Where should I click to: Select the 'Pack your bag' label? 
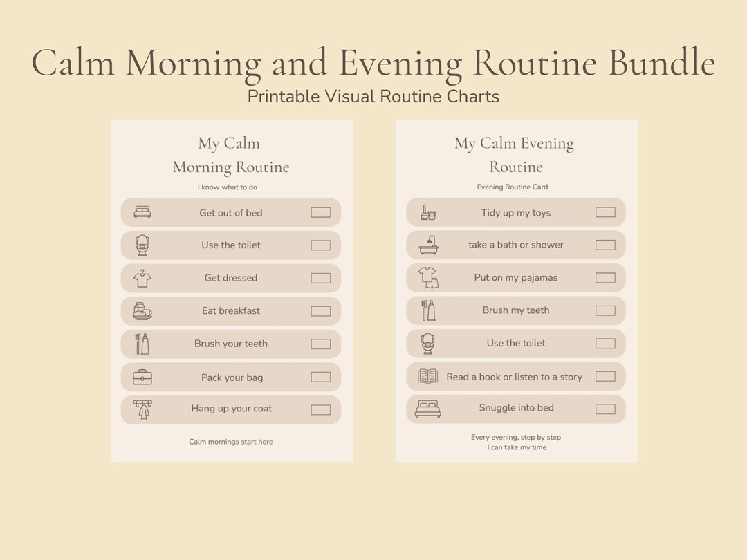pyautogui.click(x=232, y=377)
